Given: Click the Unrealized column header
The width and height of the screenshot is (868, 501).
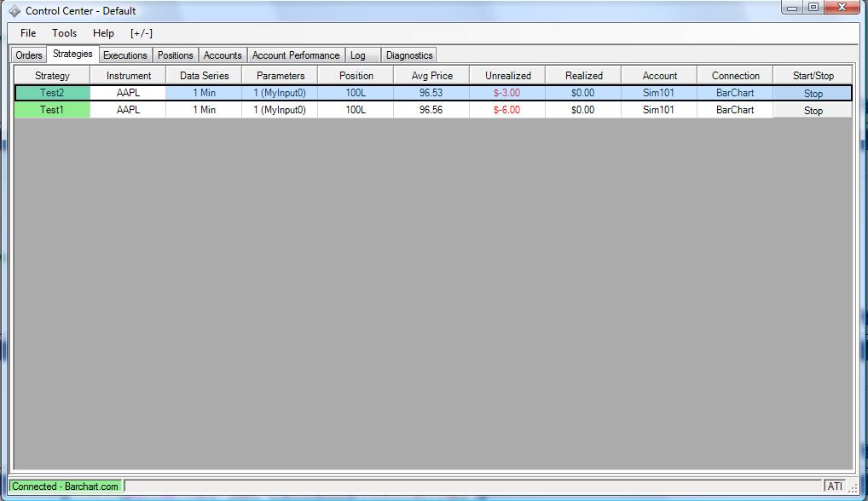Looking at the screenshot, I should coord(507,76).
